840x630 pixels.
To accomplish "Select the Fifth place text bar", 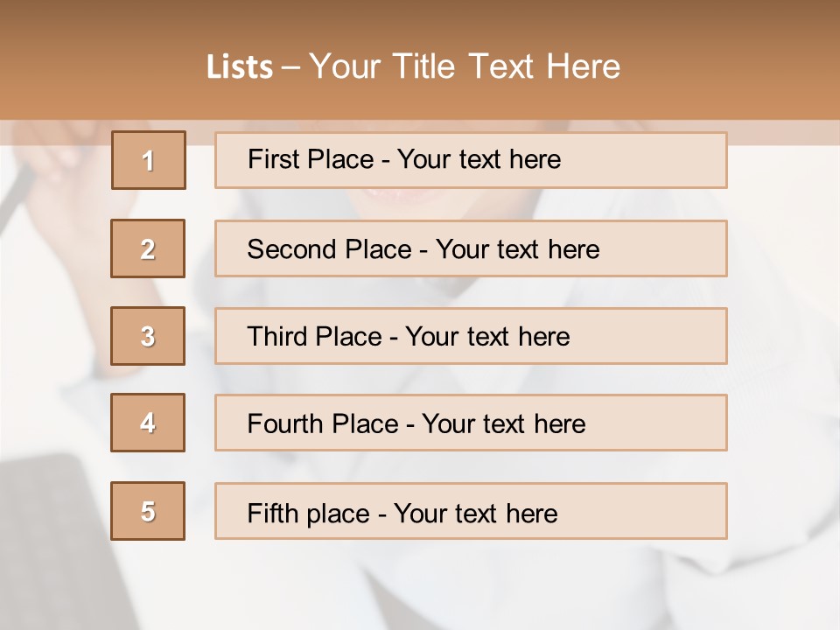I will click(x=471, y=511).
